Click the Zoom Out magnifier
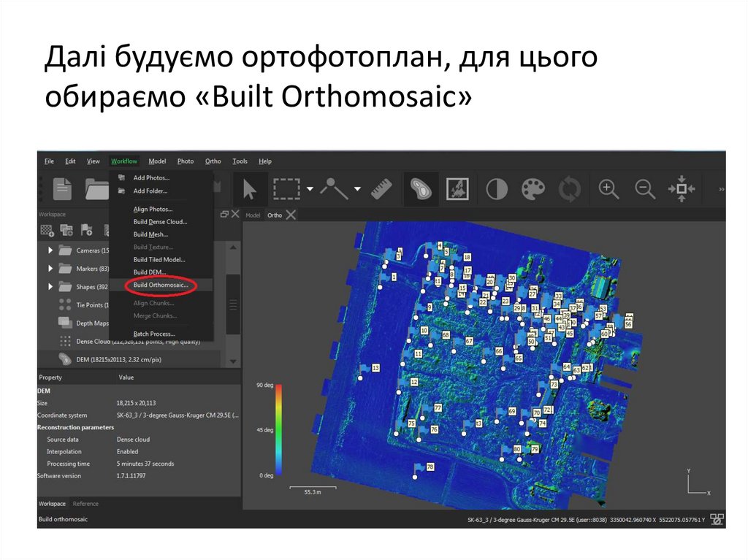The image size is (748, 560). coord(645,189)
